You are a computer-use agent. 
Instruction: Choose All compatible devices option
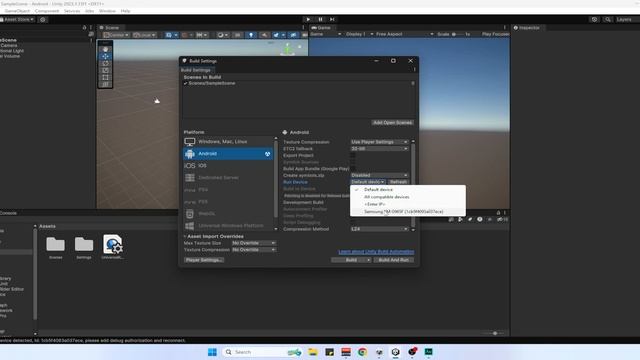click(x=408, y=197)
